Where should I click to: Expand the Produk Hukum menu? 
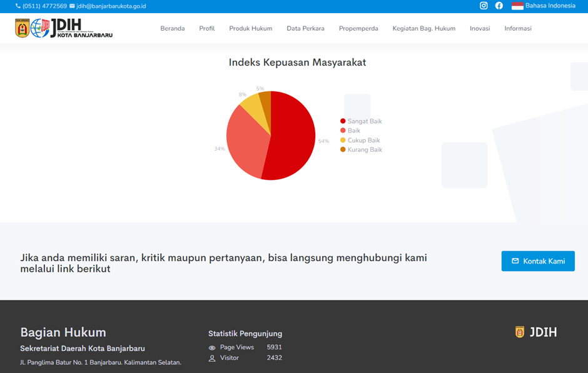pyautogui.click(x=250, y=29)
